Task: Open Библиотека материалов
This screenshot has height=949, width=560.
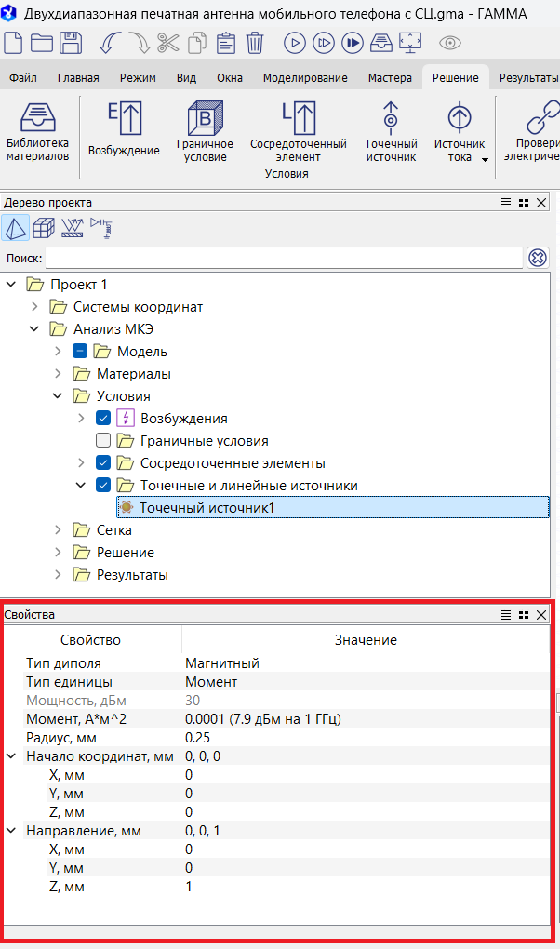Action: tap(38, 133)
